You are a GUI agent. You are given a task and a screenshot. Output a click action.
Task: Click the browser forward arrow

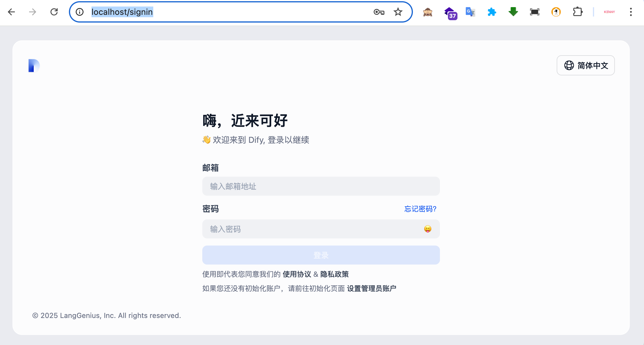tap(33, 12)
